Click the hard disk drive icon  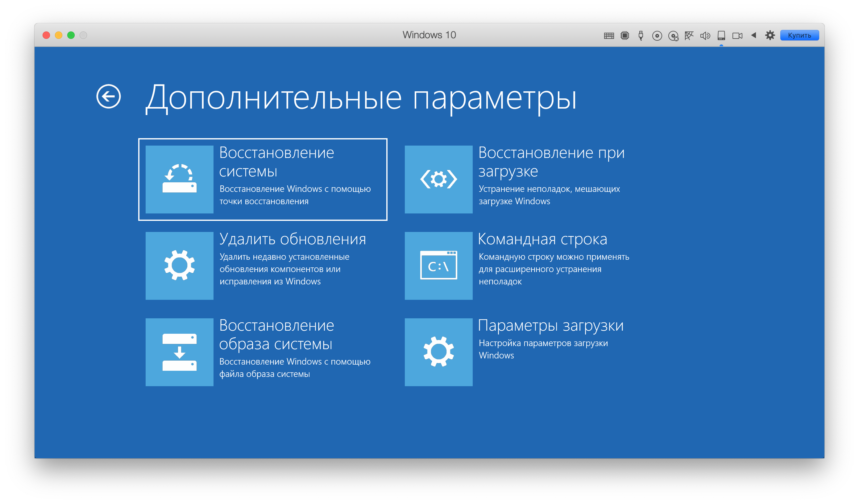tap(721, 35)
